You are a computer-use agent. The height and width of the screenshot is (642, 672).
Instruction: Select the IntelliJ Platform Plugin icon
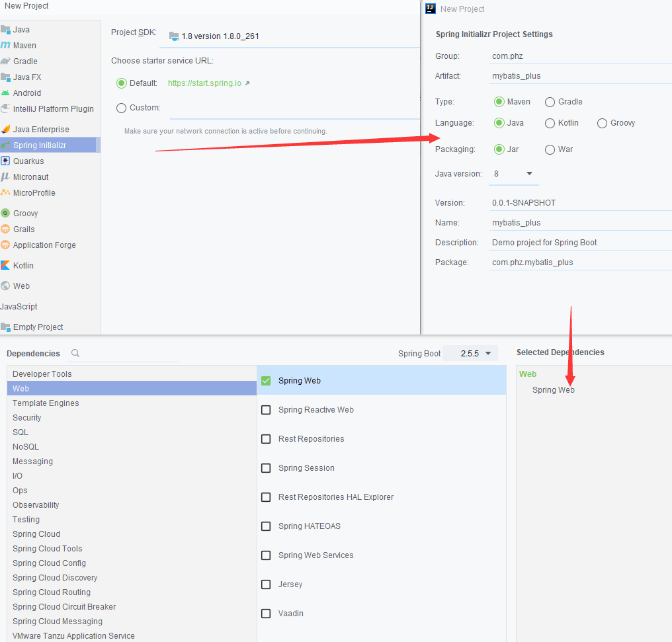(5, 109)
